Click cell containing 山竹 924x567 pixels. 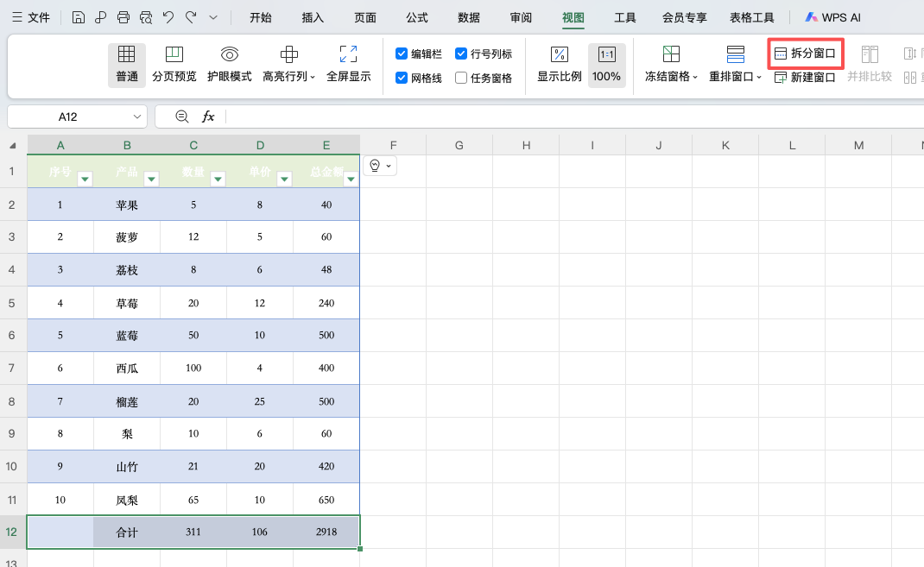pos(127,466)
